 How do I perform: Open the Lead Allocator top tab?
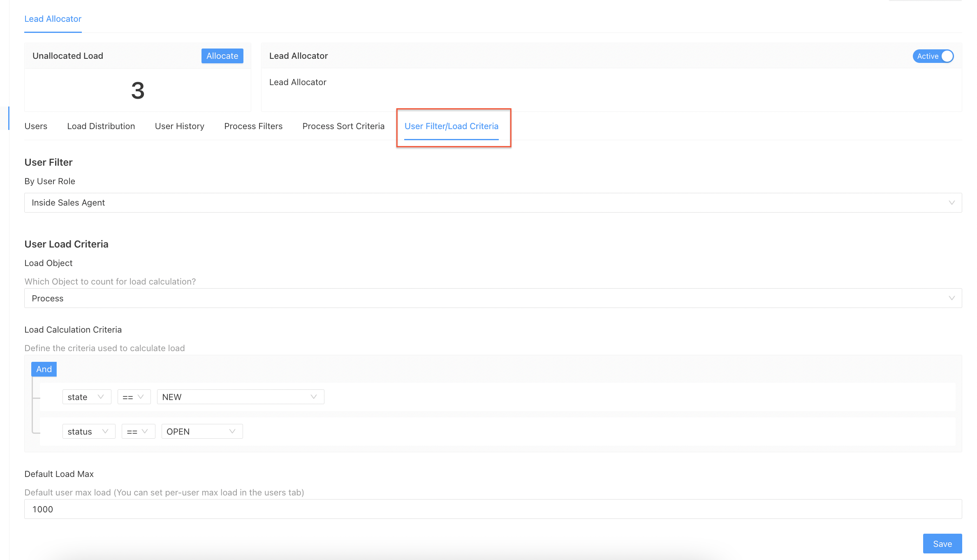53,19
